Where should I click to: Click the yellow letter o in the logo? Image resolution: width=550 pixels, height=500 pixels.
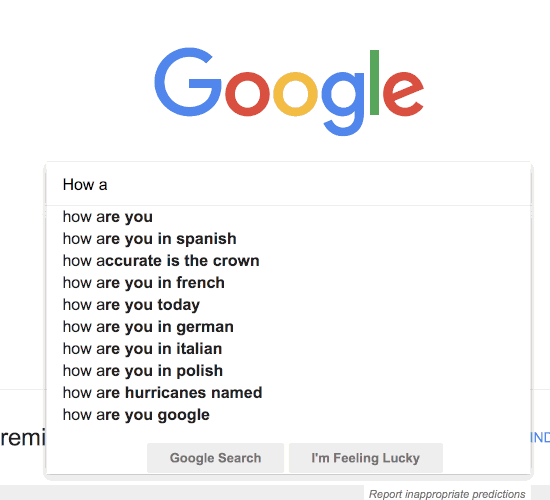[295, 94]
